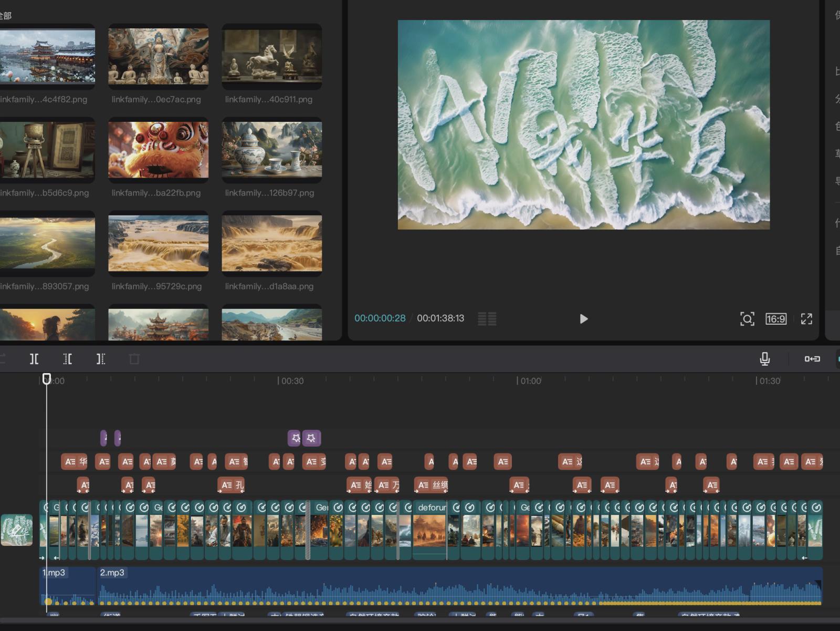
Task: Select the split clip tool
Action: [34, 359]
